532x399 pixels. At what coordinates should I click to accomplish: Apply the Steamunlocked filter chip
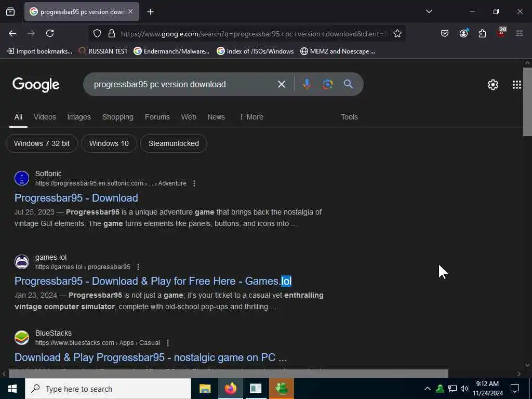click(x=174, y=143)
